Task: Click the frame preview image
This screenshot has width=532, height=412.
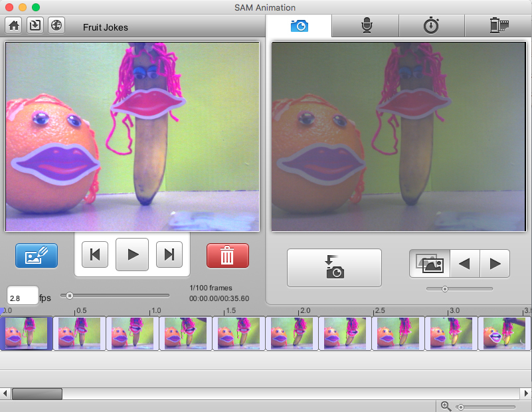Action: [x=132, y=137]
